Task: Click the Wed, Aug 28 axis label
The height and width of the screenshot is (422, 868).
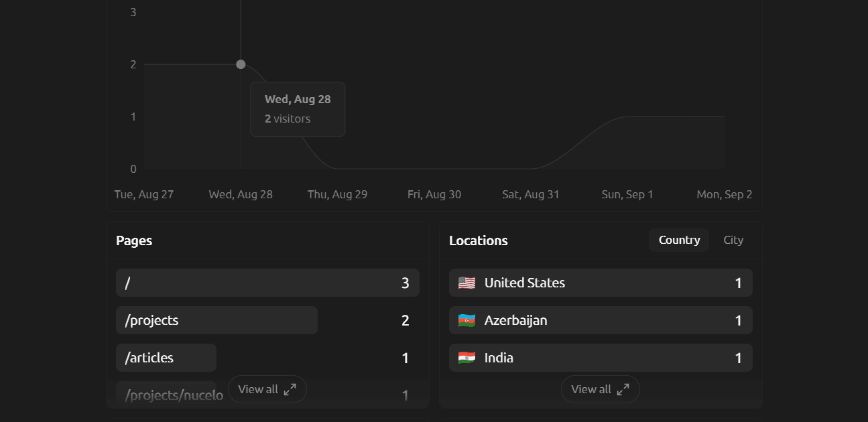Action: click(241, 194)
